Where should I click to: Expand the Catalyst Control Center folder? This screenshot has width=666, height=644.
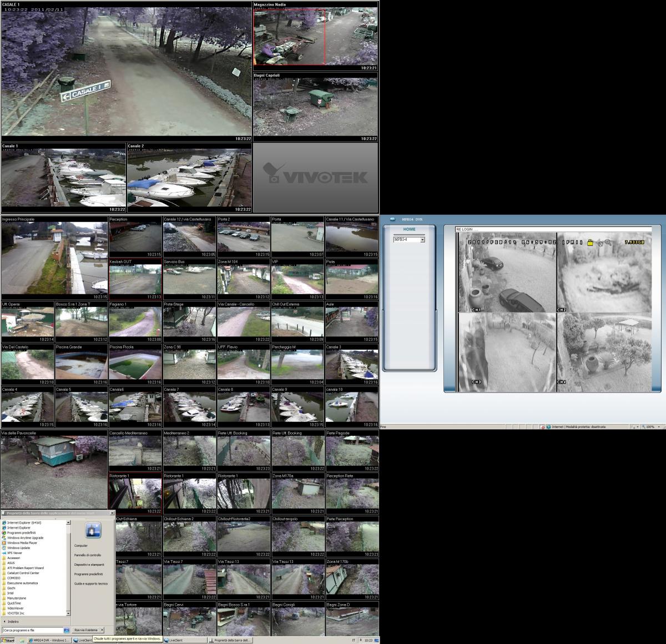23,572
